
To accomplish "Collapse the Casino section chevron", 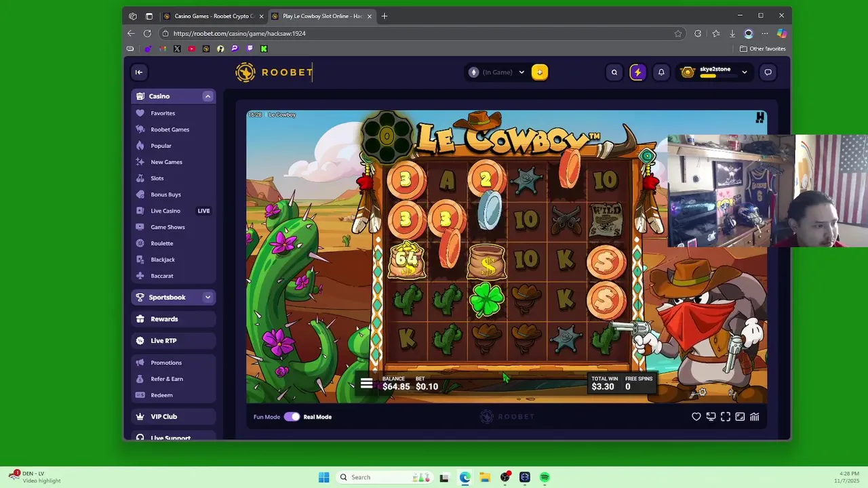I will 208,96.
